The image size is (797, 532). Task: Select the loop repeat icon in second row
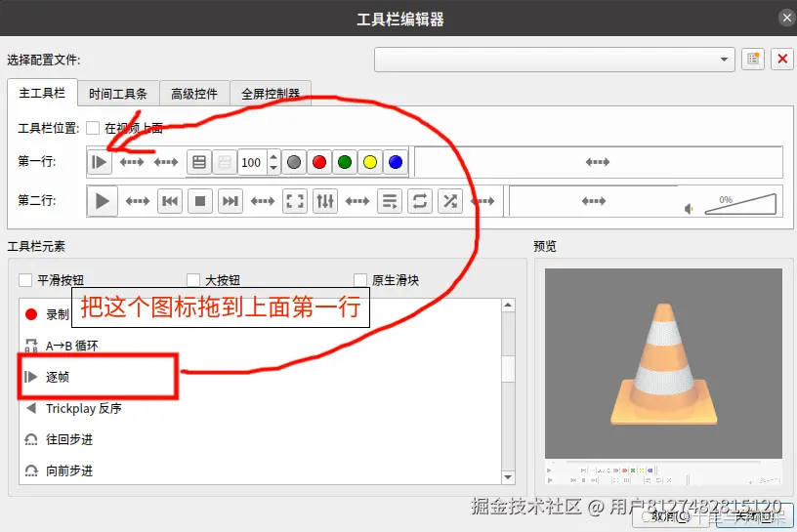click(420, 201)
